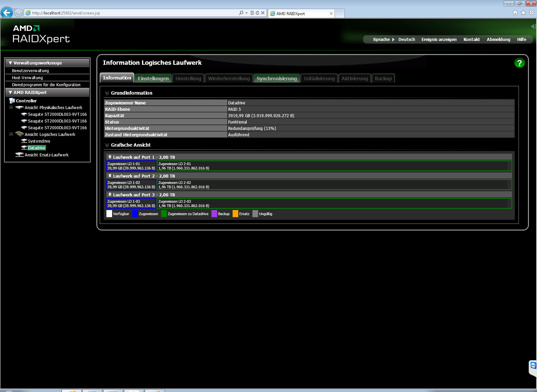Click gray Ungültig legend swatch
The height and width of the screenshot is (392, 537).
click(x=255, y=214)
